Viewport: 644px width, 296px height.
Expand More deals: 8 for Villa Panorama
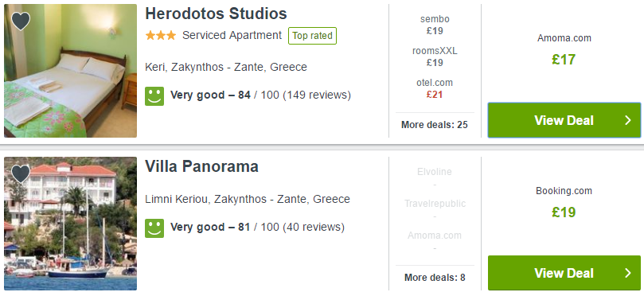point(435,278)
